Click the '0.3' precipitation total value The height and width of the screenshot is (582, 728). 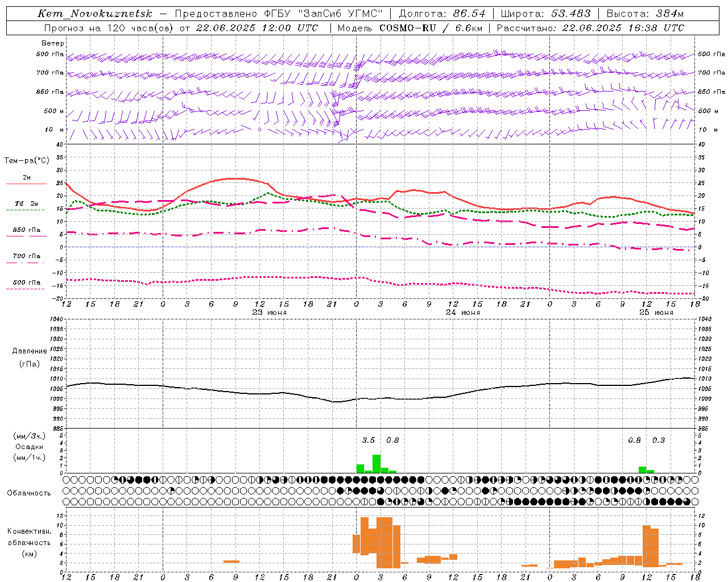pyautogui.click(x=659, y=440)
